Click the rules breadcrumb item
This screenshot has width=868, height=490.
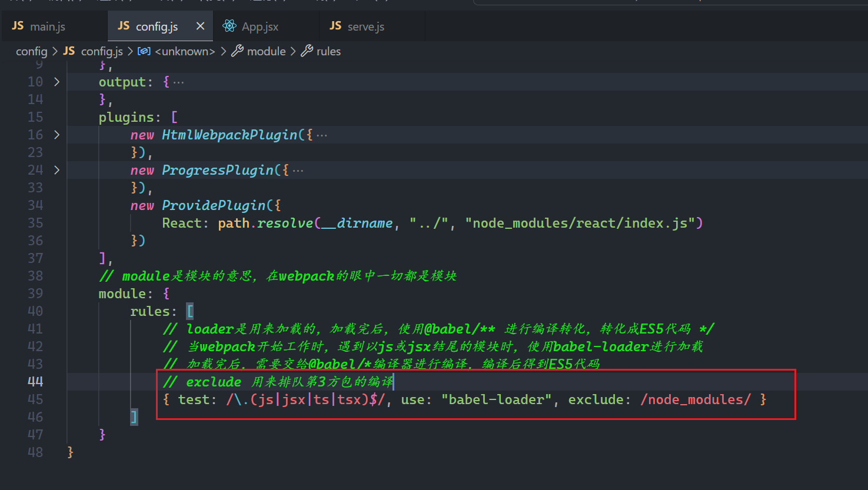point(328,52)
